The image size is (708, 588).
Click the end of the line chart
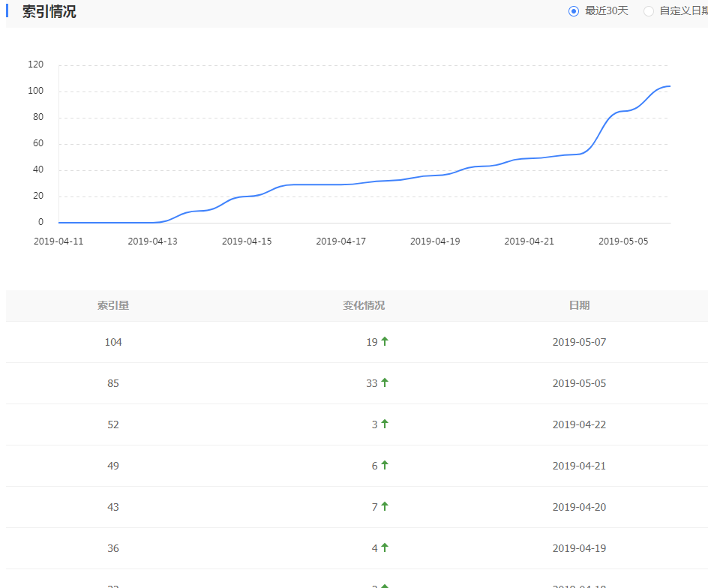pos(670,86)
